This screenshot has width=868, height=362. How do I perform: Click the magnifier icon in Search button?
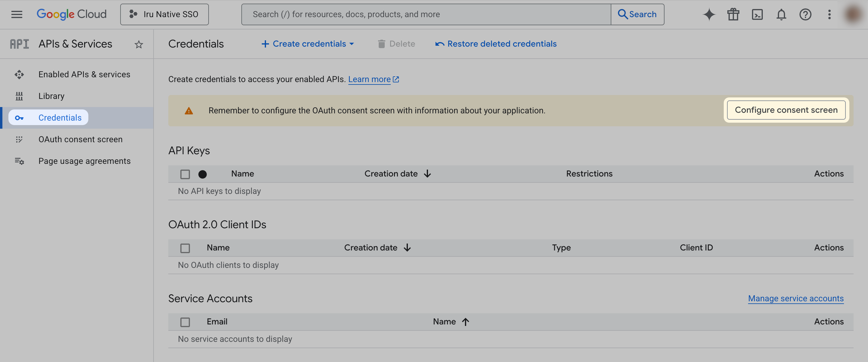point(622,14)
